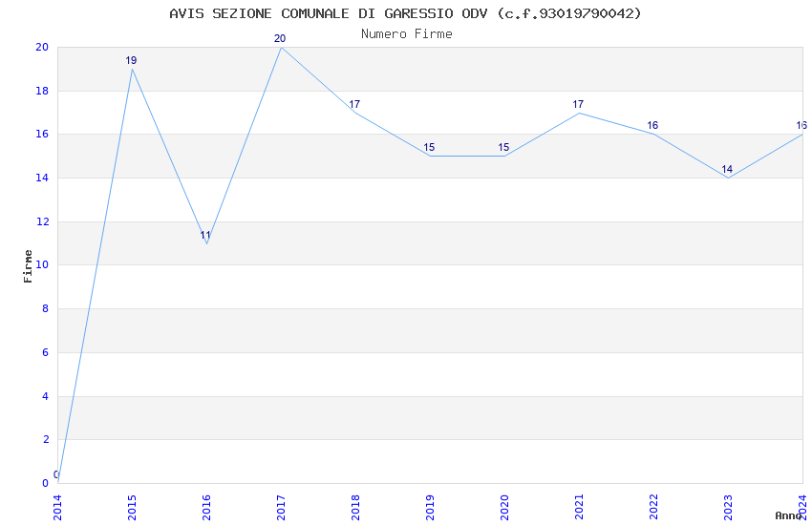Click y-axis tick label 8
This screenshot has width=812, height=525.
46,308
